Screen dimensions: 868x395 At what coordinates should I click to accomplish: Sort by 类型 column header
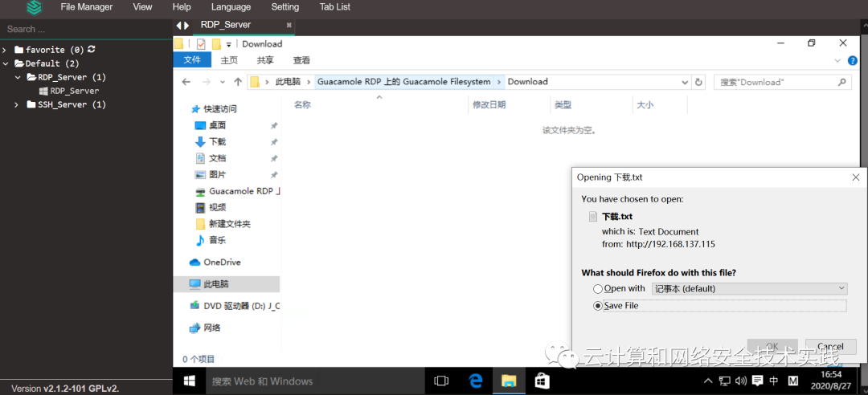point(563,104)
